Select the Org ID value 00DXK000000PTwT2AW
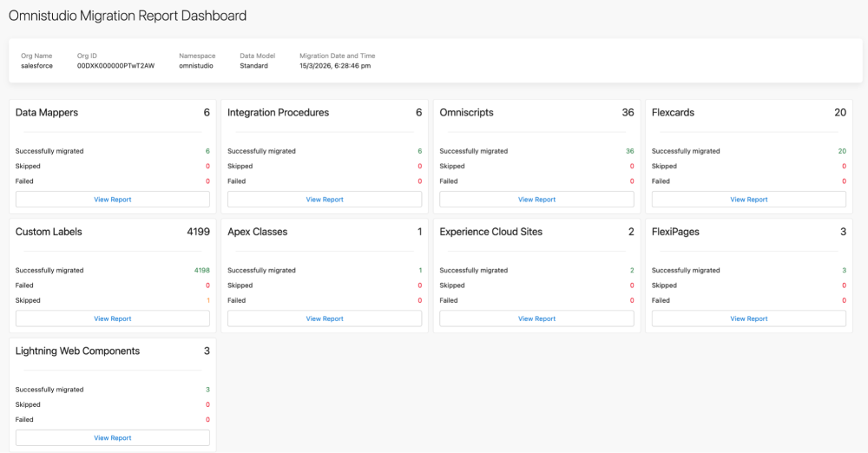Viewport: 868px width, 453px height. [115, 65]
